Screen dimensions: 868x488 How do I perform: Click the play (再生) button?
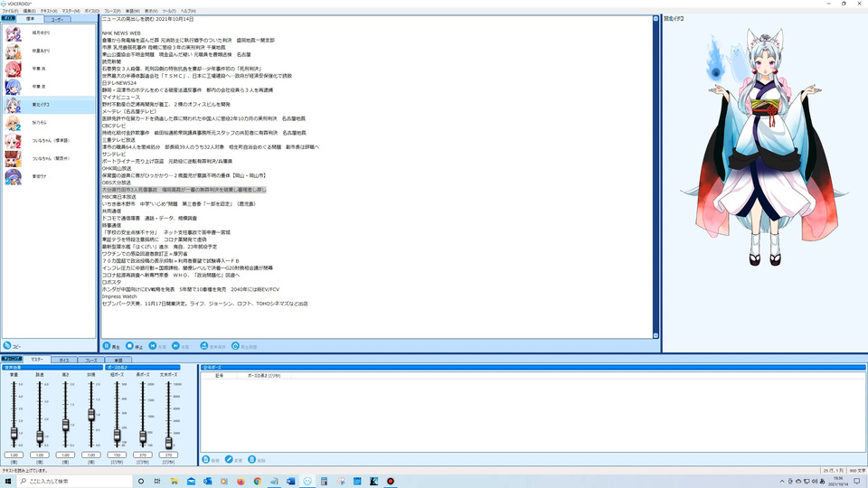tap(111, 346)
